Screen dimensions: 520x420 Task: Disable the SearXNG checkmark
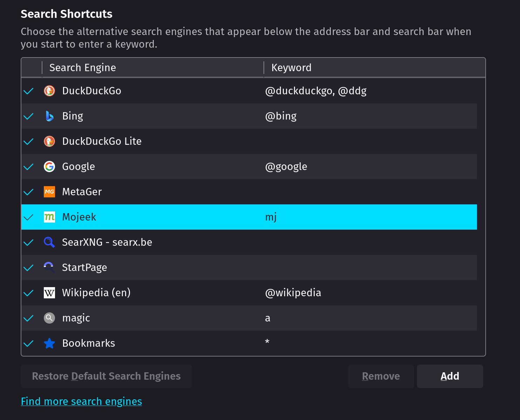[x=28, y=243]
